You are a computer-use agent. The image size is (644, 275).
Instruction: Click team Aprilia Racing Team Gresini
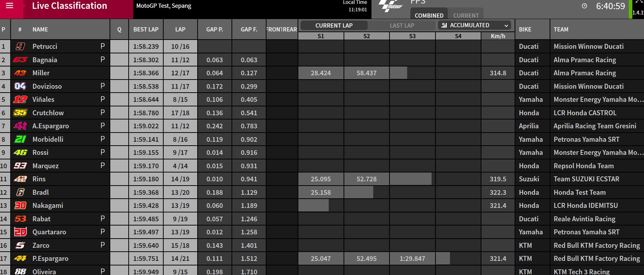click(595, 126)
